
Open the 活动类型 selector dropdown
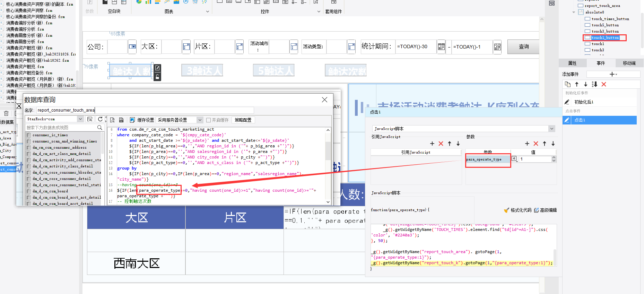[x=351, y=47]
